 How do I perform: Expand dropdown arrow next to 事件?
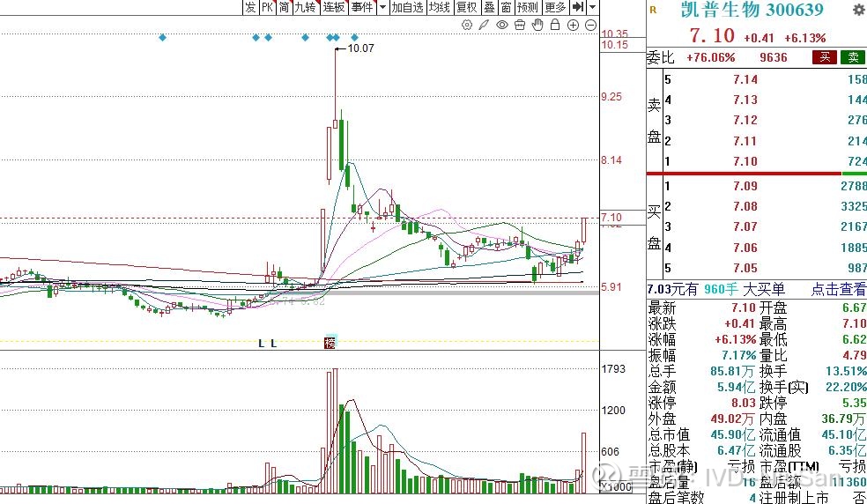(382, 7)
